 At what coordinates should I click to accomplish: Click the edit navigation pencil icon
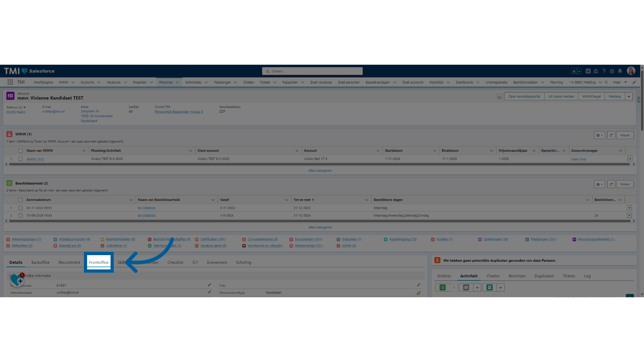634,82
